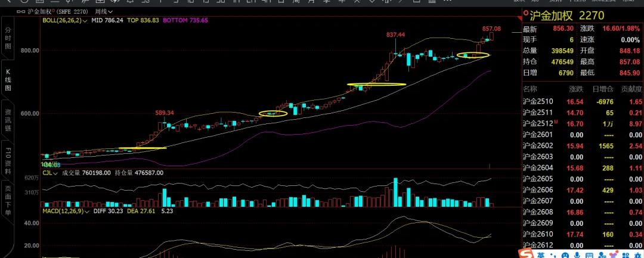Open the 页面下单 order tab
The height and width of the screenshot is (258, 644).
(8, 201)
